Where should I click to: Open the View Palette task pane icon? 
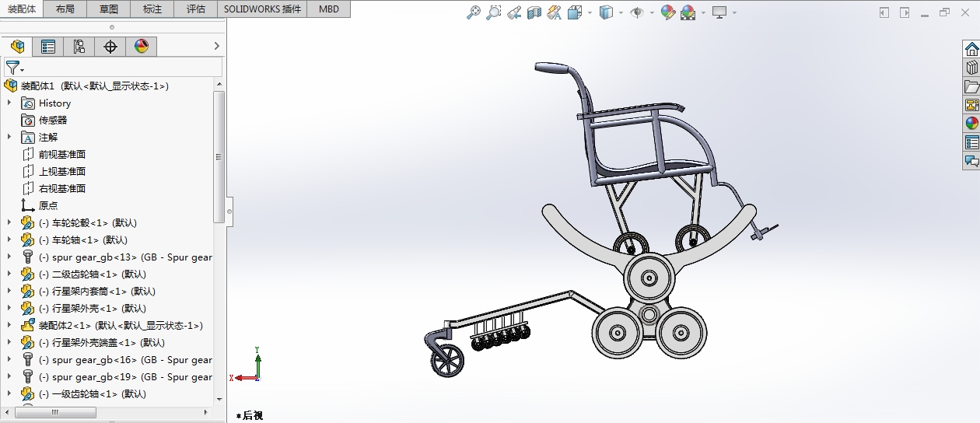click(x=971, y=105)
